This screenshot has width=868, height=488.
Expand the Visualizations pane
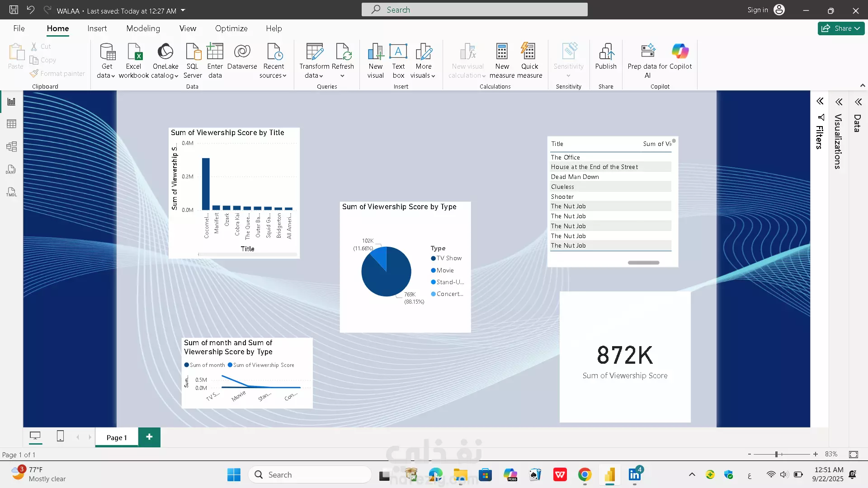(839, 102)
